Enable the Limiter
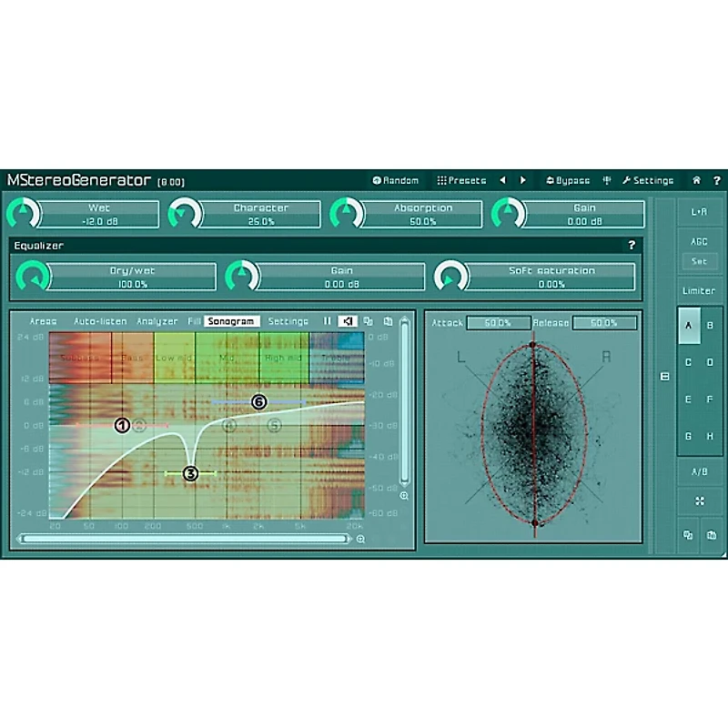 (x=699, y=291)
